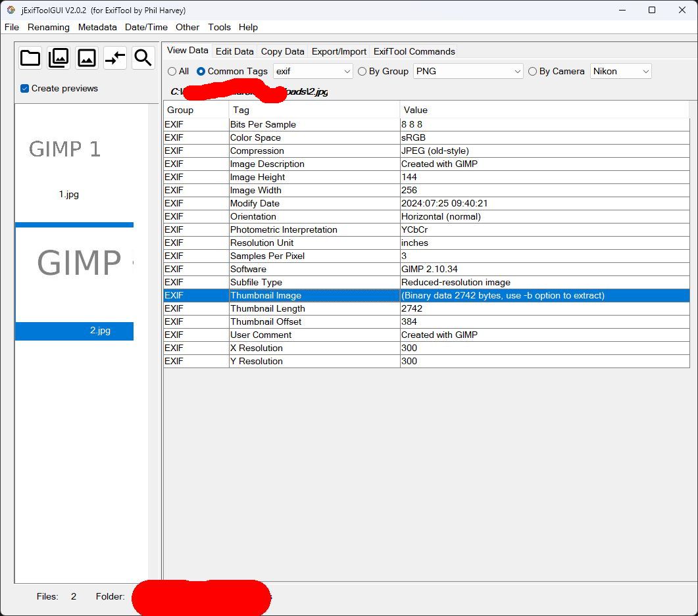This screenshot has width=698, height=616.
Task: Open the Nikon camera dropdown
Action: click(x=620, y=71)
